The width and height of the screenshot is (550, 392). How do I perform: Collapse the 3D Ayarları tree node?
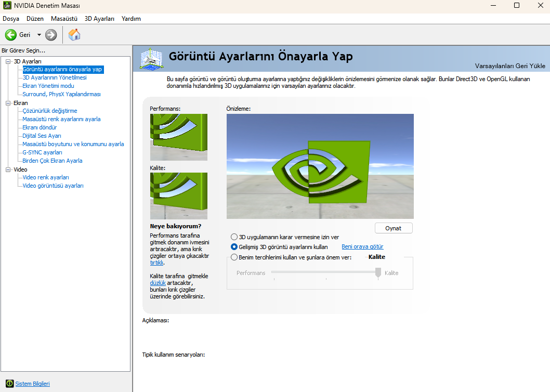(8, 61)
